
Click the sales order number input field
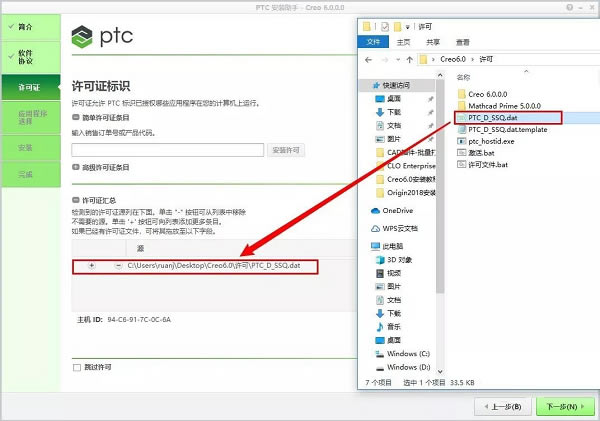168,150
